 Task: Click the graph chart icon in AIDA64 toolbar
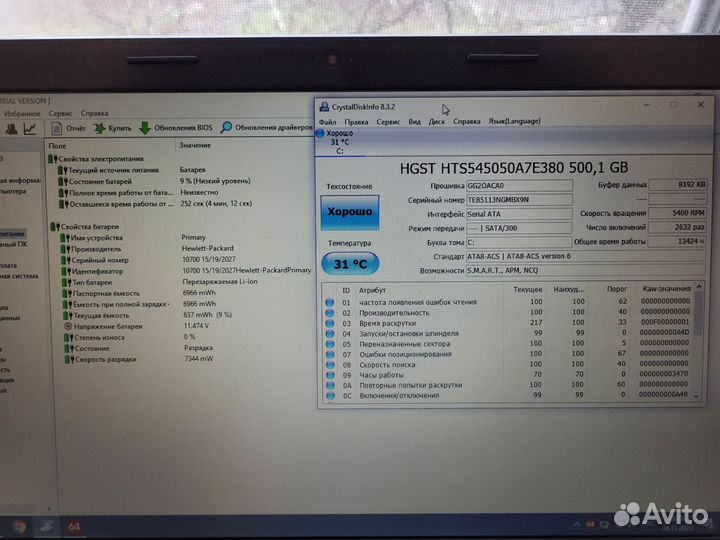[30, 129]
